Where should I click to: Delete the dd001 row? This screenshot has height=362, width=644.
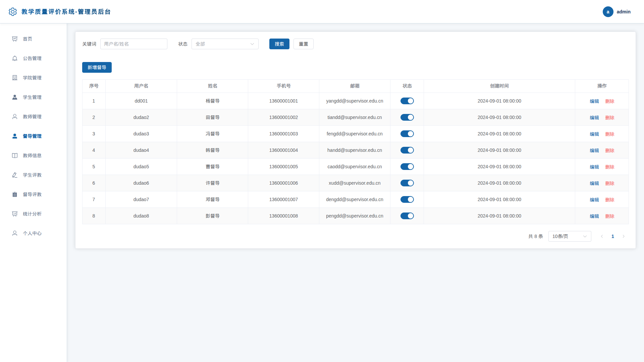pyautogui.click(x=609, y=101)
